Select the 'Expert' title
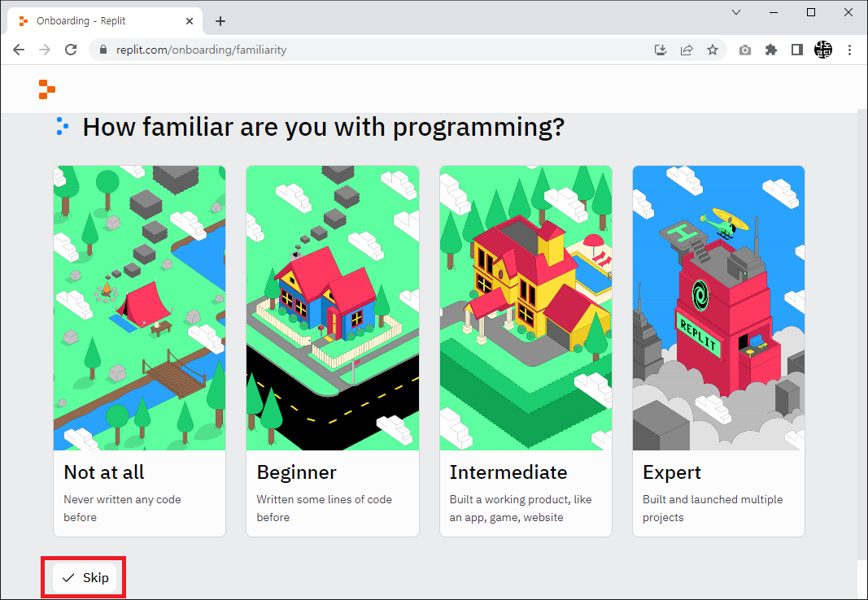This screenshot has width=868, height=600. (x=672, y=473)
